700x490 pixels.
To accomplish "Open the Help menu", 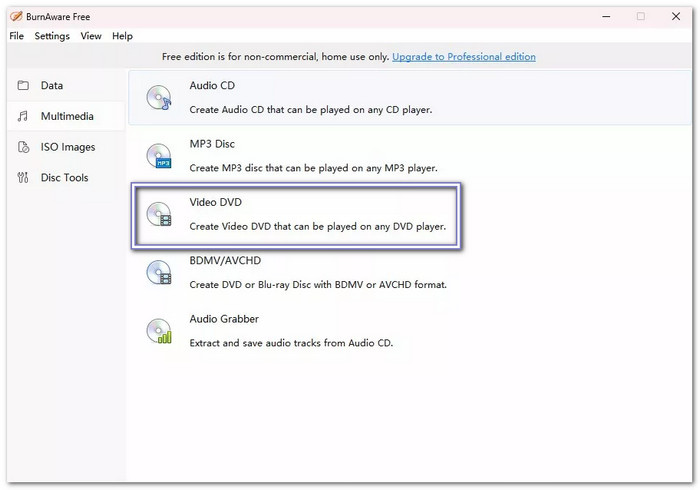I will pyautogui.click(x=122, y=36).
